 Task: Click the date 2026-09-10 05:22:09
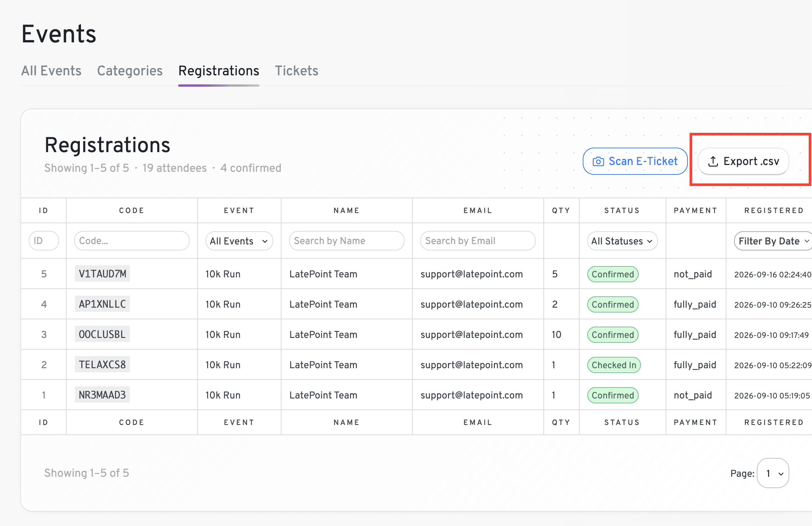click(773, 365)
